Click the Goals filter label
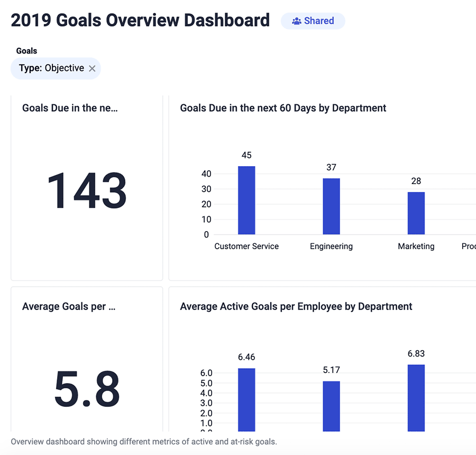Image resolution: width=476 pixels, height=455 pixels. pyautogui.click(x=26, y=50)
